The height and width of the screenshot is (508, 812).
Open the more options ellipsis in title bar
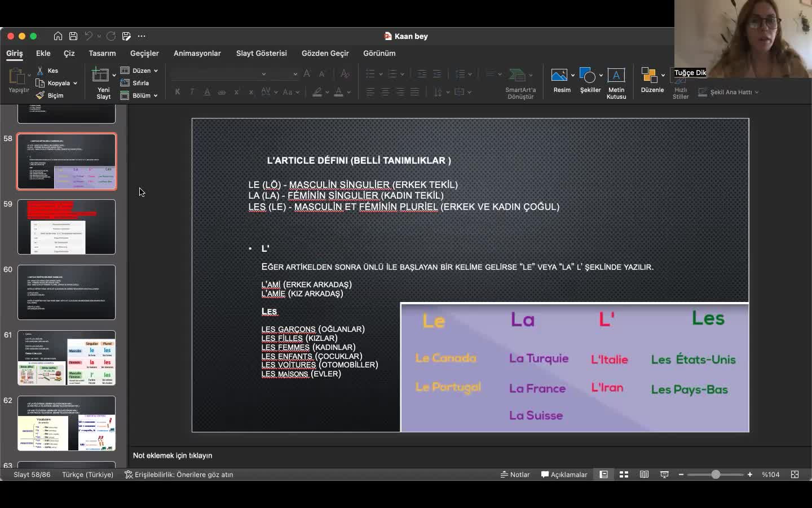click(x=142, y=36)
